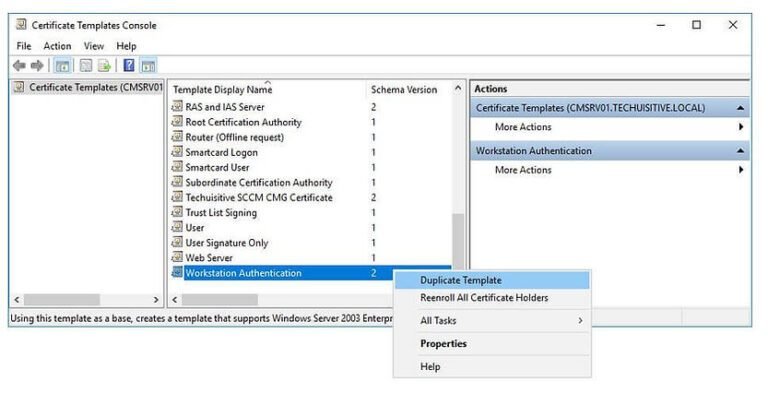Click the tree pane horizontal scrollbar thumb
This screenshot has height=393, width=768.
click(62, 299)
